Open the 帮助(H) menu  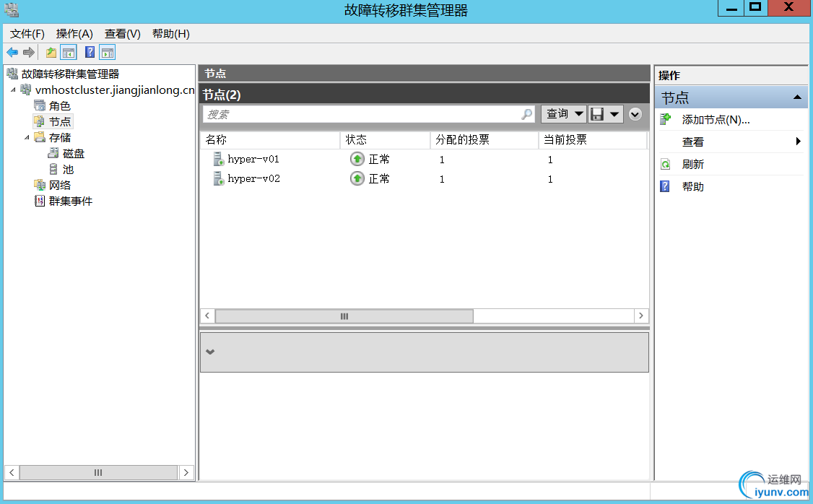(x=171, y=34)
